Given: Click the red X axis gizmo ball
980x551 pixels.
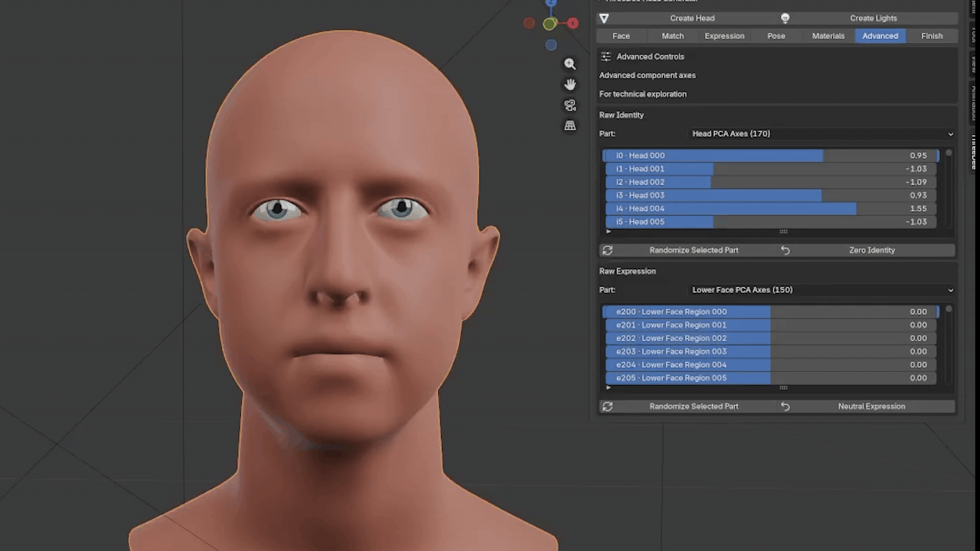Looking at the screenshot, I should point(573,23).
